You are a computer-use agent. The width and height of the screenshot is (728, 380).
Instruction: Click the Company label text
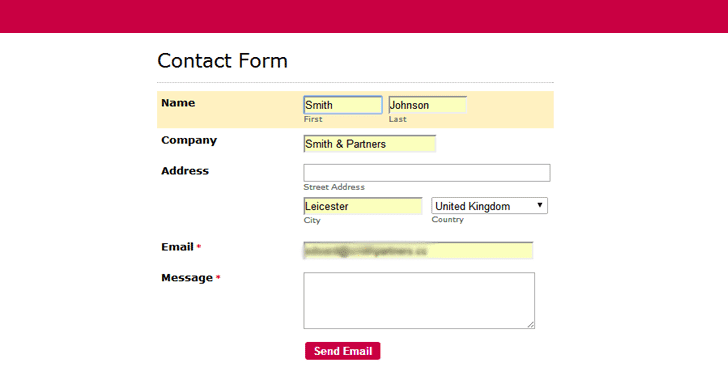point(189,140)
